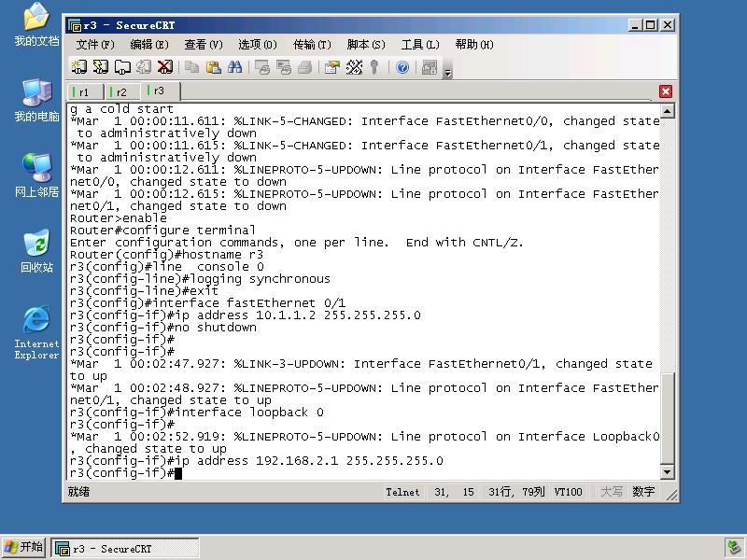Minimize the SecureCRT window
This screenshot has height=560, width=747.
635,25
